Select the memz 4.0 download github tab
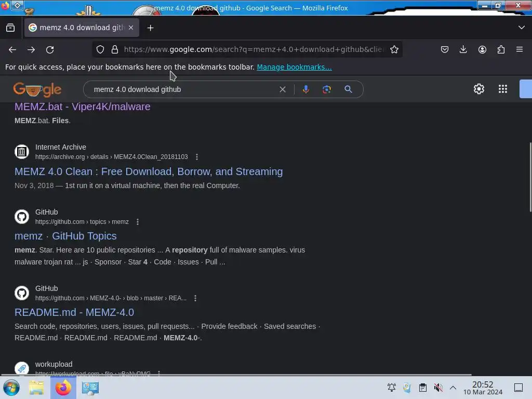The width and height of the screenshot is (532, 399). click(x=82, y=28)
